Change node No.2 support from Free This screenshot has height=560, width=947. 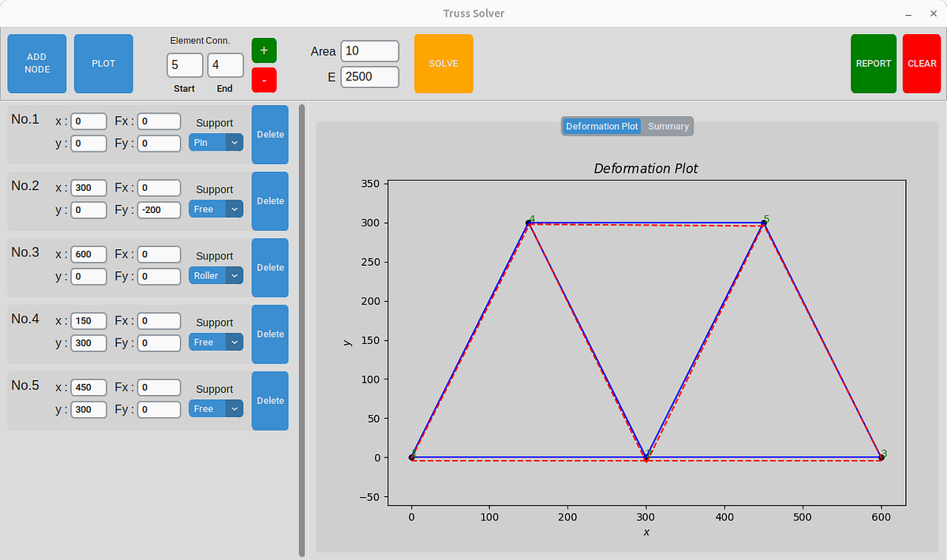(215, 209)
